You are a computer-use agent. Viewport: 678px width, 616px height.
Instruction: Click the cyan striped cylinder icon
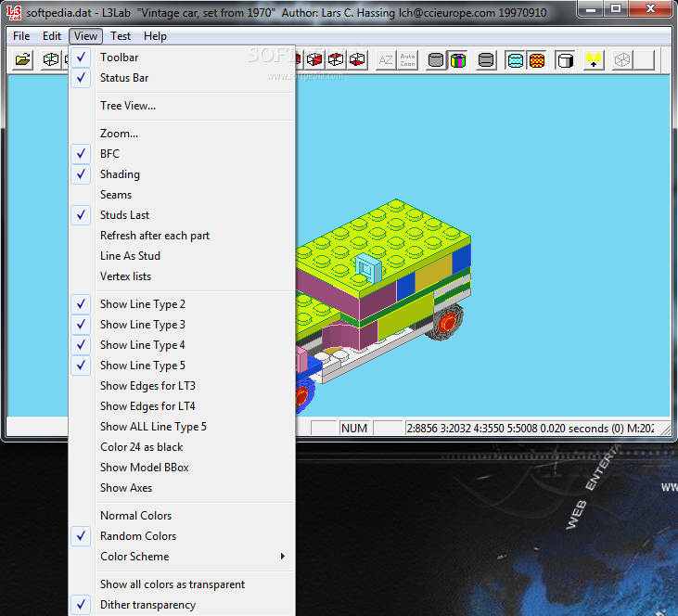(515, 60)
